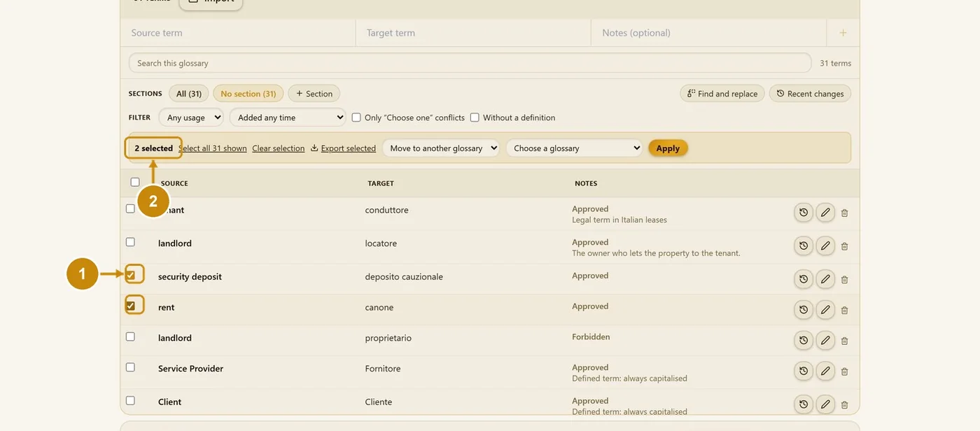
Task: Delete the landlord–locatore entry
Action: tap(844, 246)
